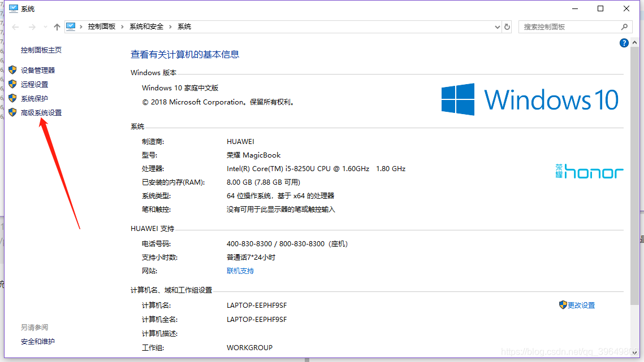Click 查看有关计算机的基本信息 heading
Viewport: 644px width, 362px height.
pyautogui.click(x=185, y=55)
